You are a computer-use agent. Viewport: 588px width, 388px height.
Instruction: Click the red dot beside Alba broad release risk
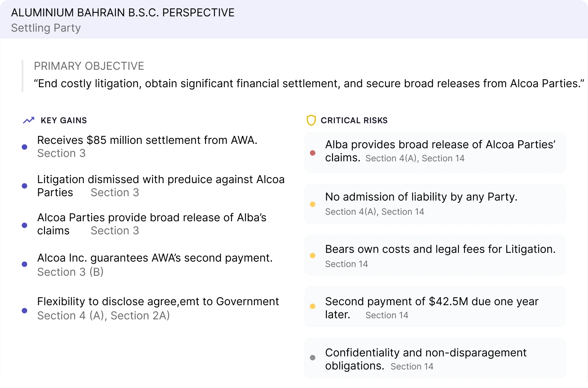click(x=312, y=153)
